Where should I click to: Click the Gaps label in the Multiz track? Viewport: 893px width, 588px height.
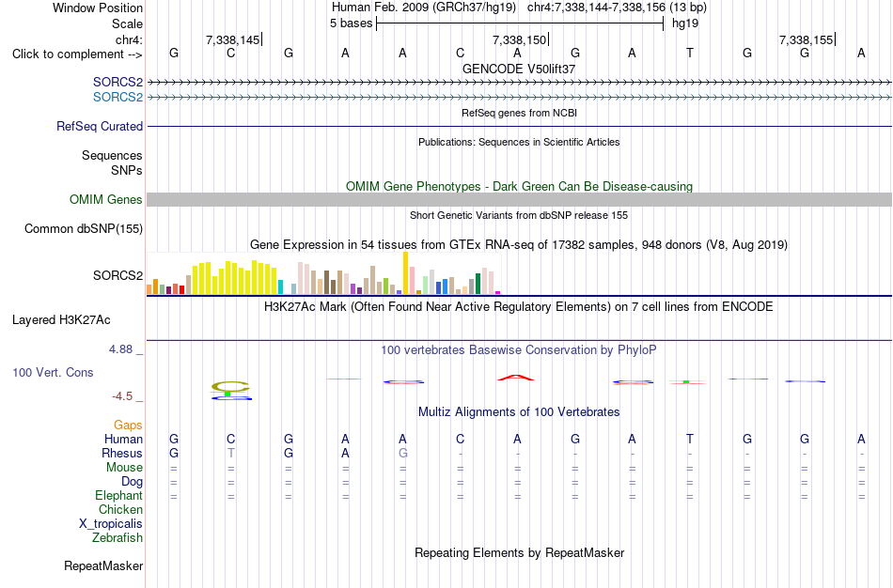tap(128, 426)
